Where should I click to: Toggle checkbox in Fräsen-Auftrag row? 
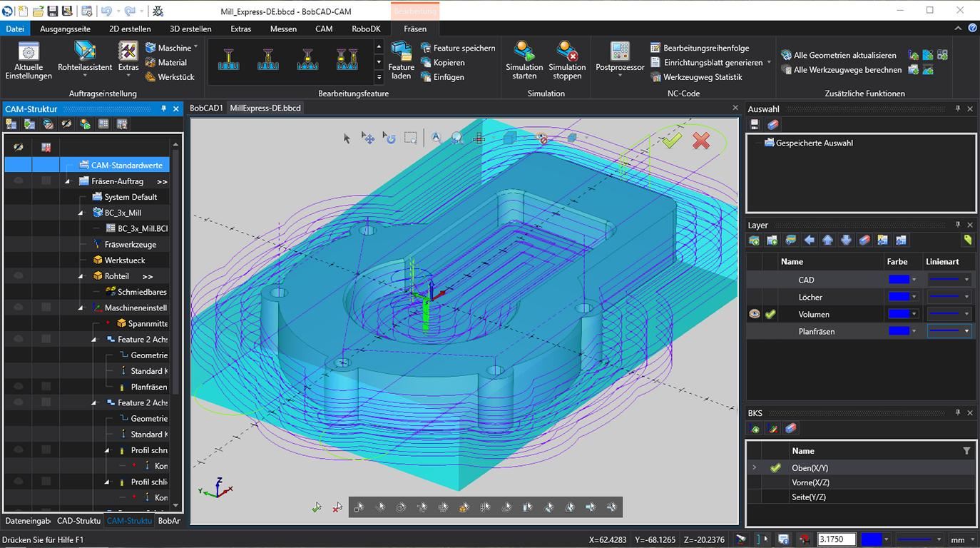pos(46,181)
